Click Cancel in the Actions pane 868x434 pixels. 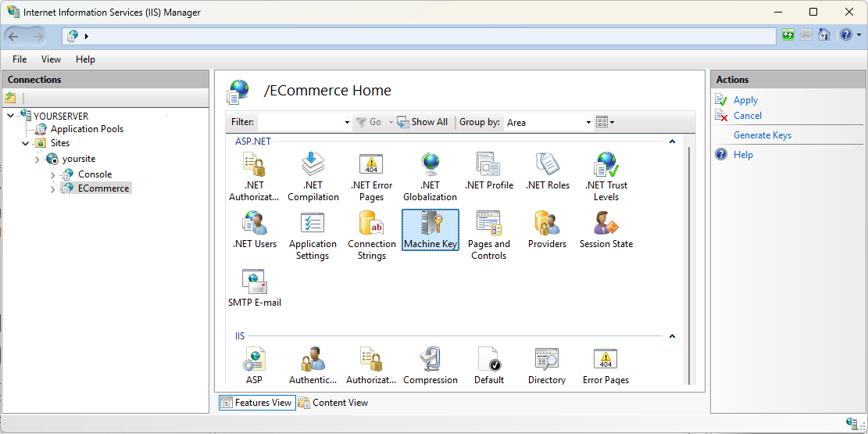click(748, 116)
